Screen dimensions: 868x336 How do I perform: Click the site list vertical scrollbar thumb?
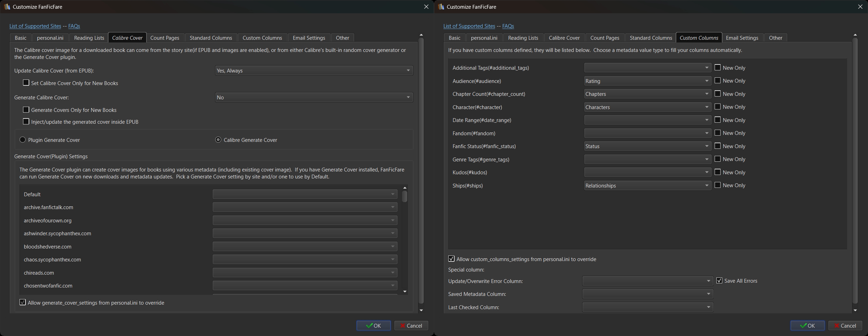405,196
